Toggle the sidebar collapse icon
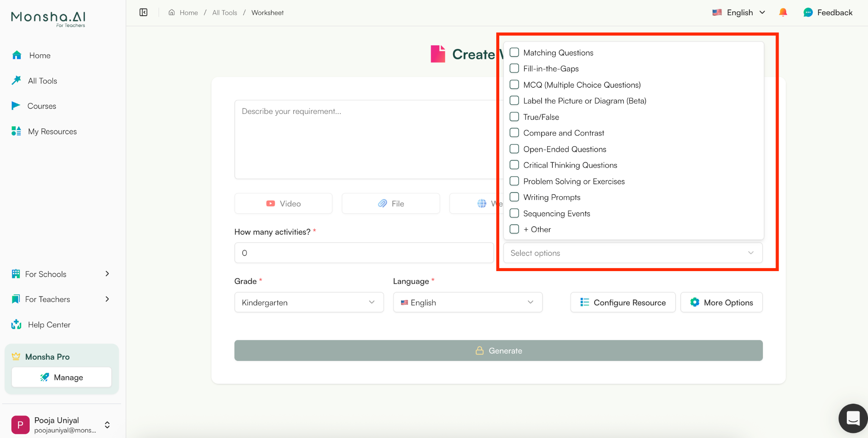The width and height of the screenshot is (868, 438). pyautogui.click(x=144, y=12)
